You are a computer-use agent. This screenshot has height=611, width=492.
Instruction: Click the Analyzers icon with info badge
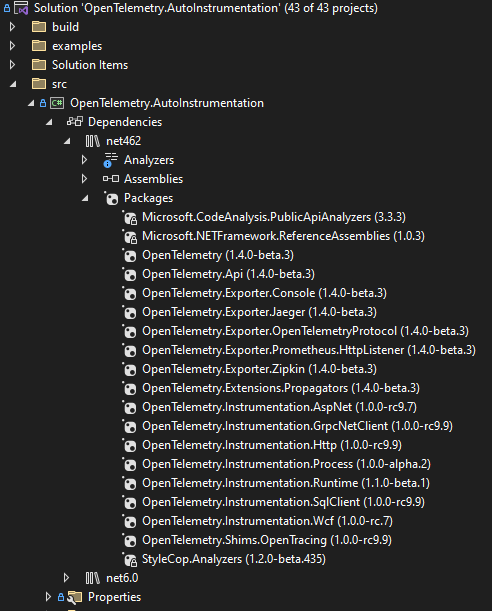pyautogui.click(x=111, y=160)
